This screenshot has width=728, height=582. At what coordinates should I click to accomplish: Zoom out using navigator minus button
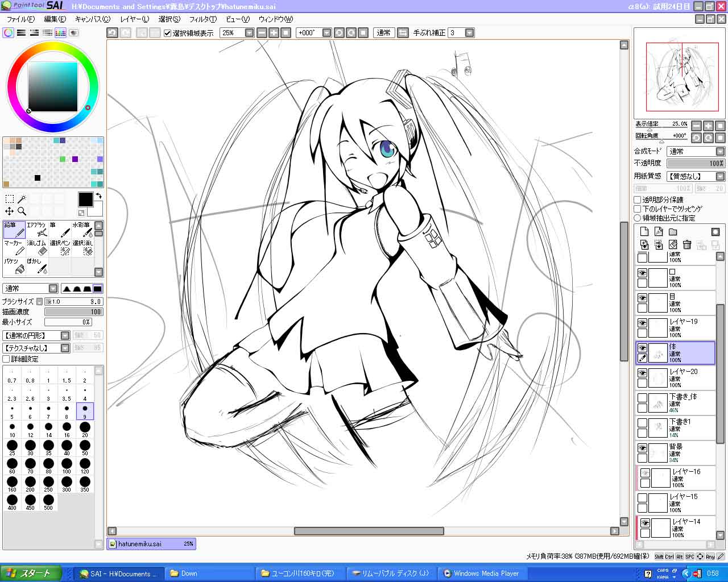(x=696, y=125)
